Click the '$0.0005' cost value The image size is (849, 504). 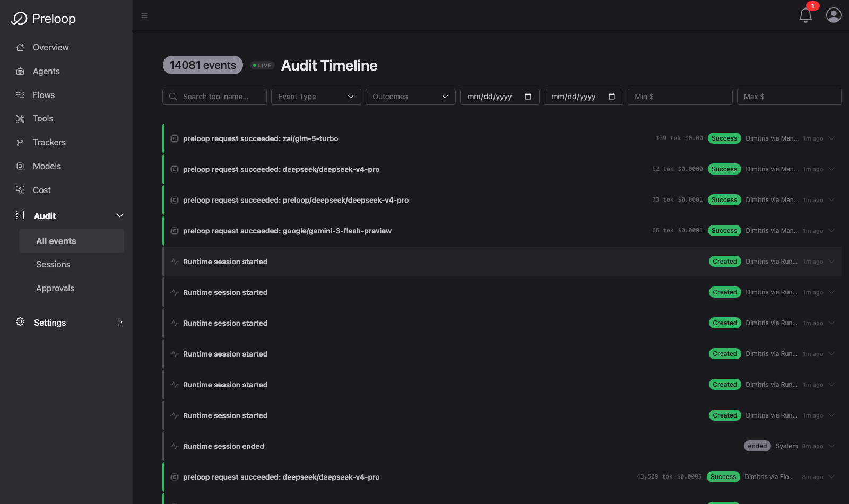click(689, 477)
